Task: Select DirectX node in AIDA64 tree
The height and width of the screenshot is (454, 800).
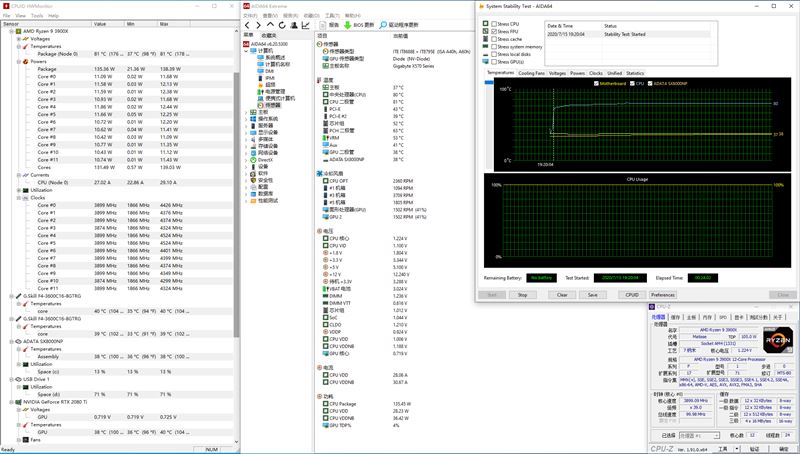Action: pos(261,160)
